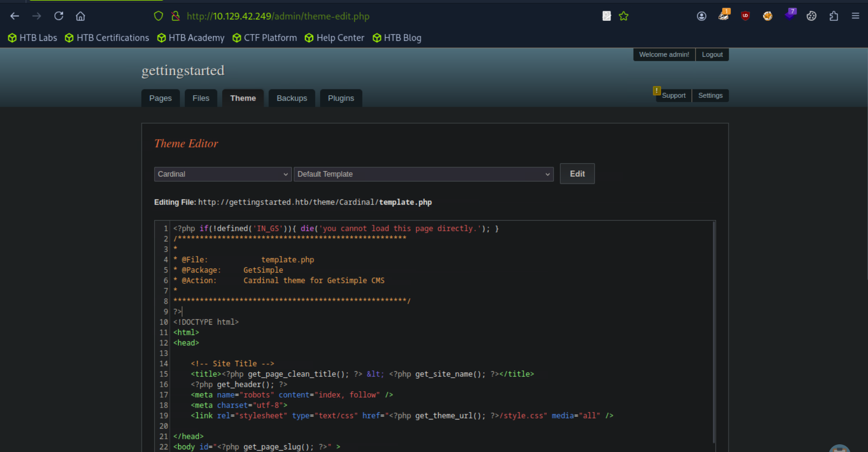Open the Plugins tab
The width and height of the screenshot is (868, 452).
(x=341, y=98)
